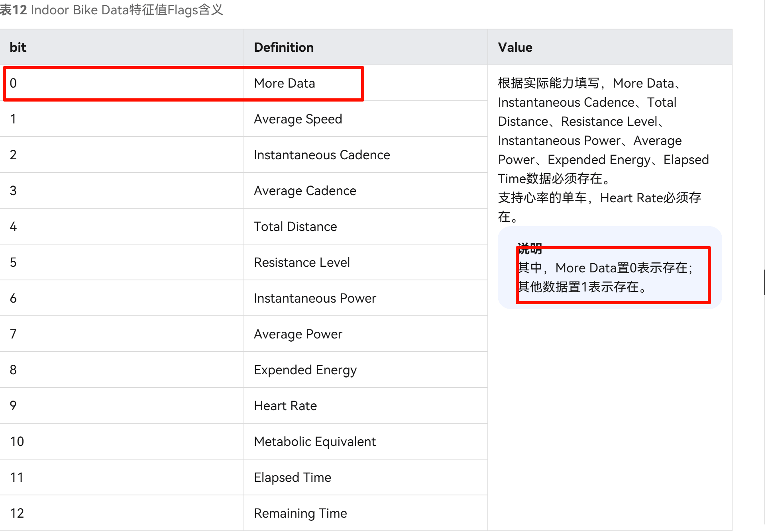The width and height of the screenshot is (766, 532).
Task: Click bit number 12 cell
Action: point(17,513)
